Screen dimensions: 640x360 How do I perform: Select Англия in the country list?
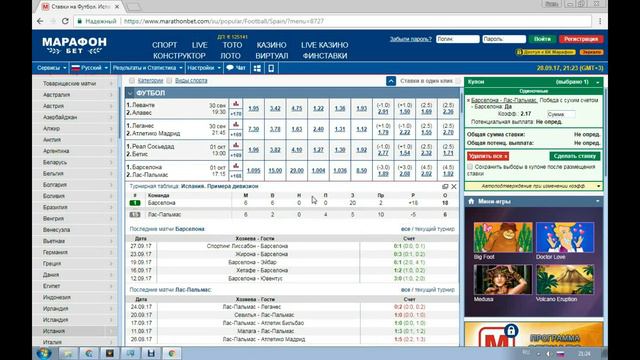pyautogui.click(x=76, y=140)
